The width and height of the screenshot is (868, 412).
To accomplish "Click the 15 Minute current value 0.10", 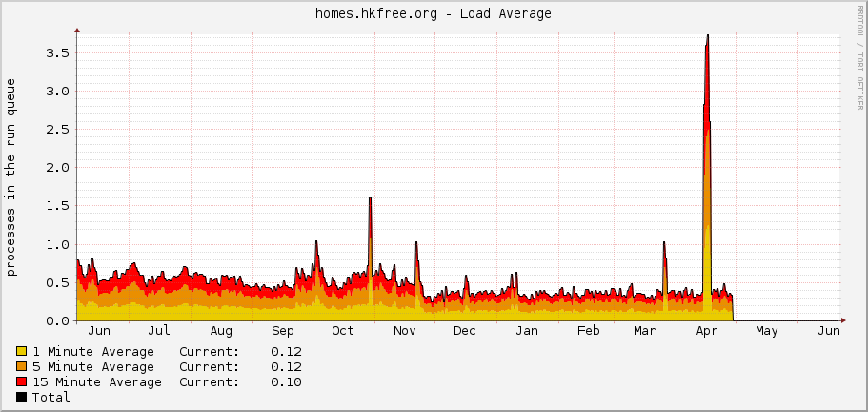I will 286,382.
